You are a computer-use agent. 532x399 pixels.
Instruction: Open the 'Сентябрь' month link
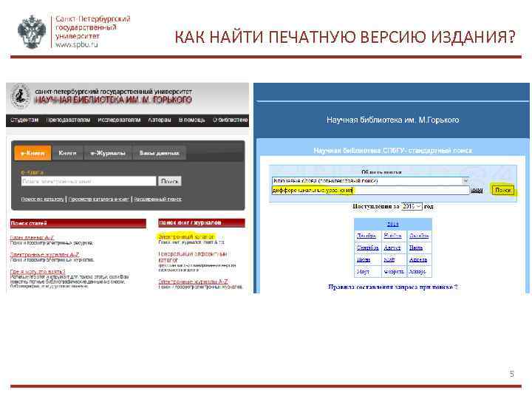click(367, 248)
